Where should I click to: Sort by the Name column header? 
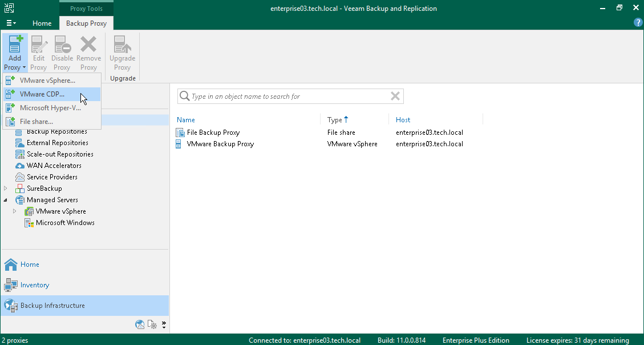tap(185, 119)
